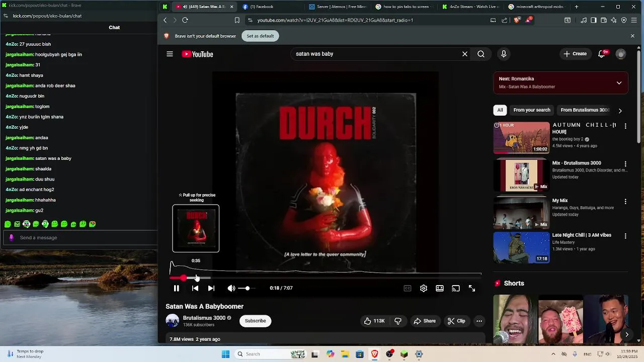644x362 pixels.
Task: Open options for the Late Night Chill video
Action: click(x=625, y=236)
